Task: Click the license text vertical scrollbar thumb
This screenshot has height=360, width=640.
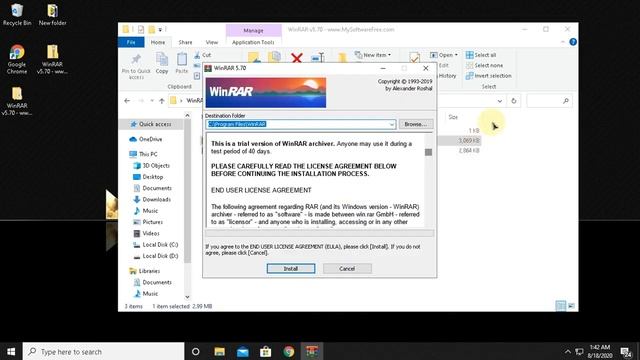Action: coord(428,152)
